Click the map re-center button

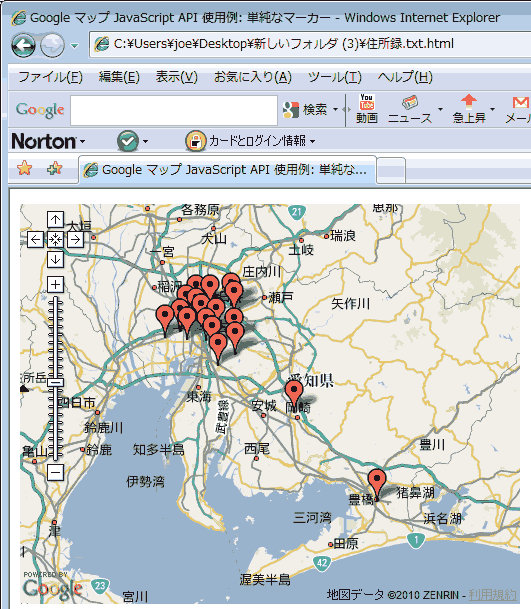click(55, 240)
